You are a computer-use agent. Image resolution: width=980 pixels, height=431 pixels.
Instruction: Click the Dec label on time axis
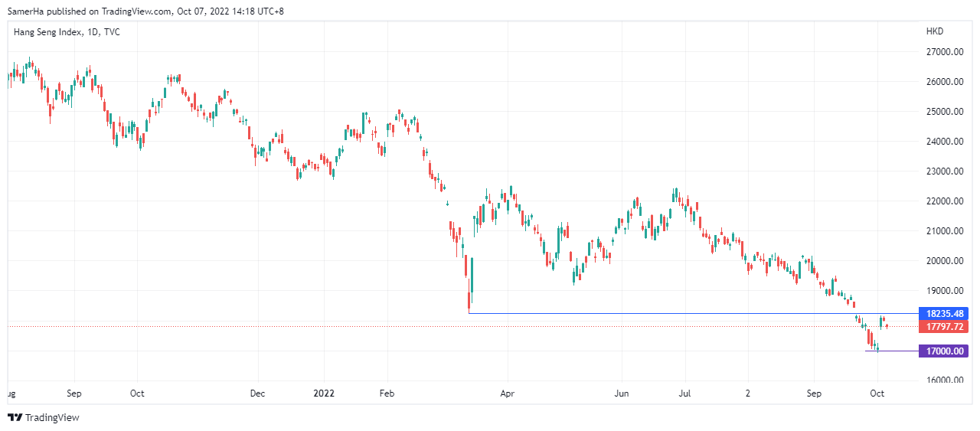pos(258,393)
